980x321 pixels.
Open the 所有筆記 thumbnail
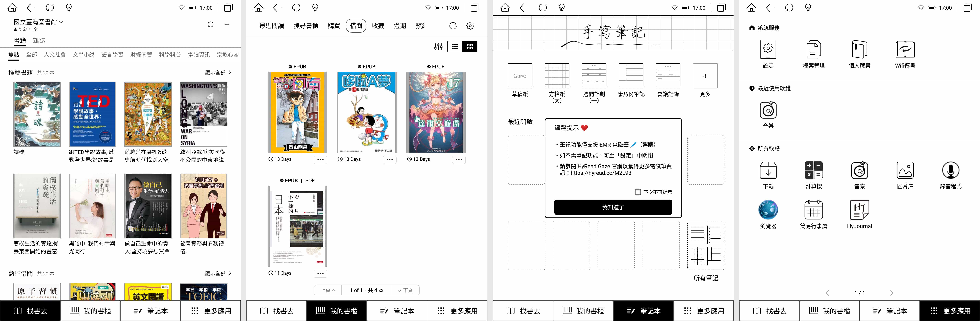[706, 245]
